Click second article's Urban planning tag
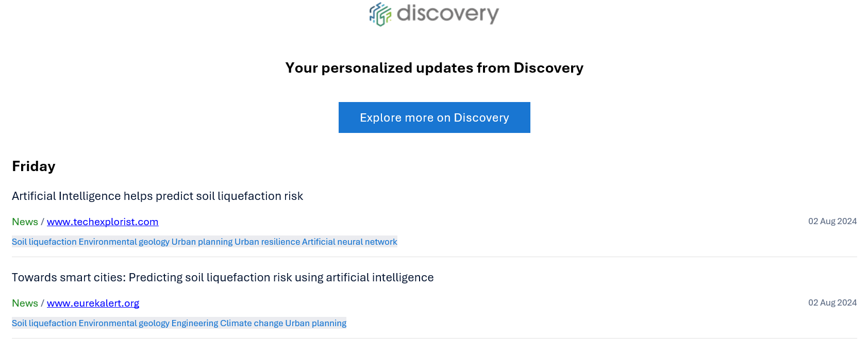The width and height of the screenshot is (868, 354). click(x=315, y=323)
